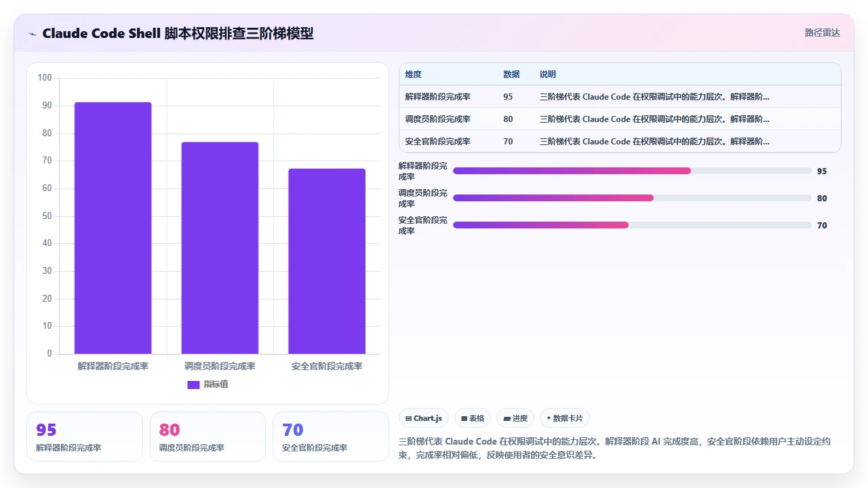Select the table data cell "80"
868x488 pixels.
tap(508, 119)
